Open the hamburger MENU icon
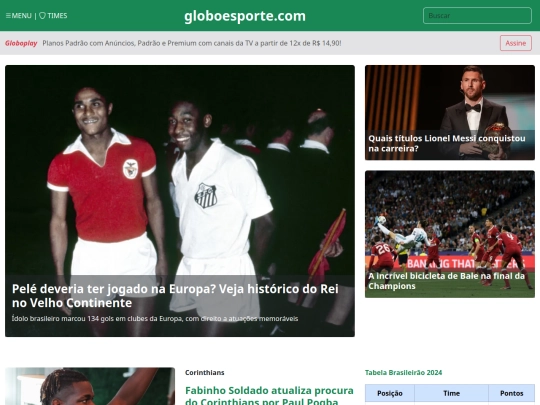The image size is (540, 405). (x=8, y=15)
